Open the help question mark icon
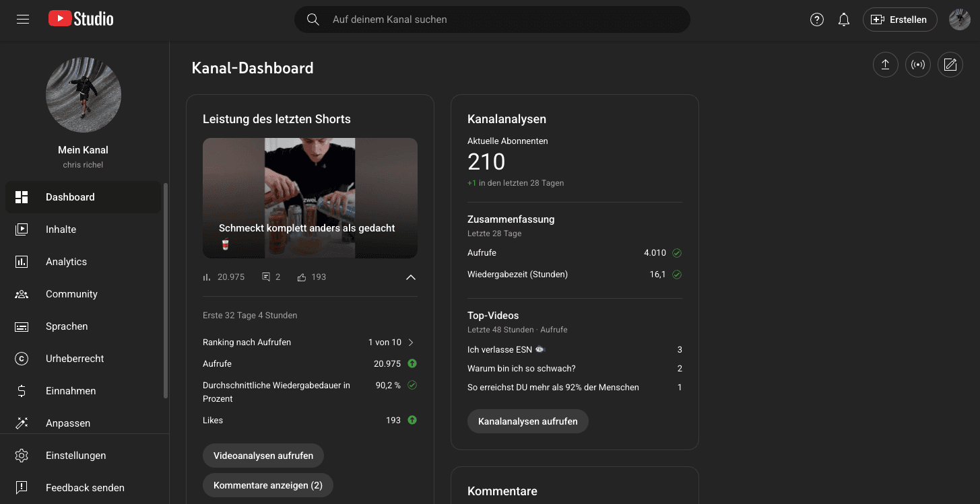 [x=817, y=20]
